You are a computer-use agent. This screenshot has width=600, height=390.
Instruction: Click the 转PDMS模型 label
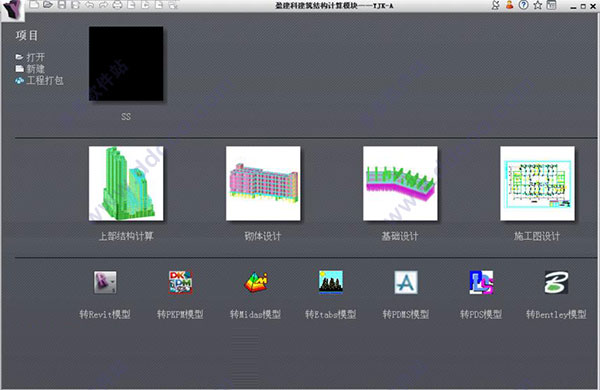pos(406,314)
